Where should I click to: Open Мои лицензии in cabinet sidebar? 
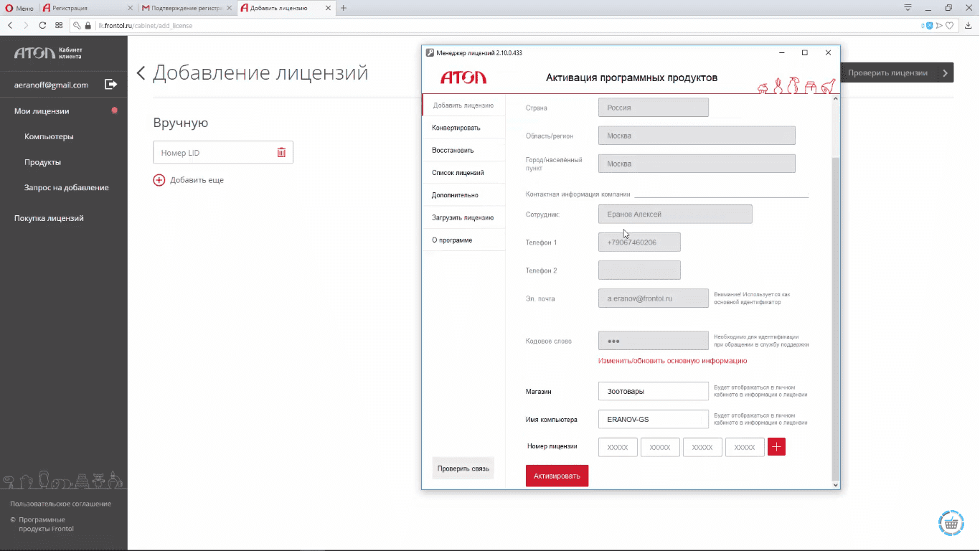click(x=42, y=111)
